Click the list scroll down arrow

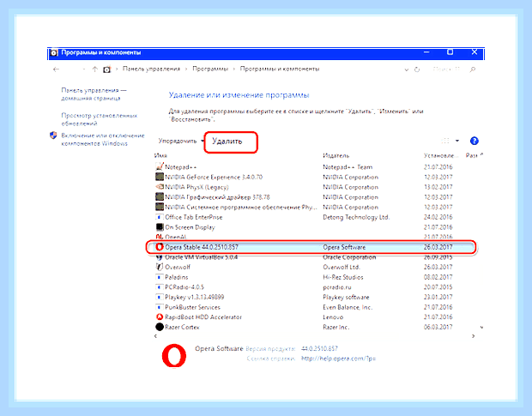point(481,328)
